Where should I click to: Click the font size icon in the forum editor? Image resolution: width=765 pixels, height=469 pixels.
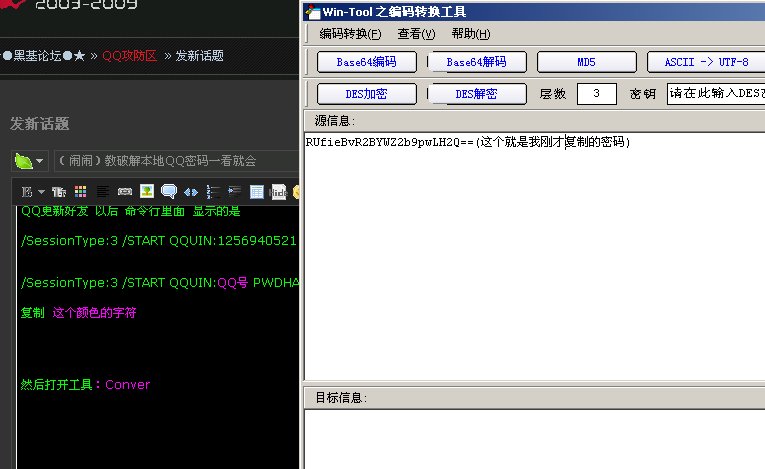59,192
